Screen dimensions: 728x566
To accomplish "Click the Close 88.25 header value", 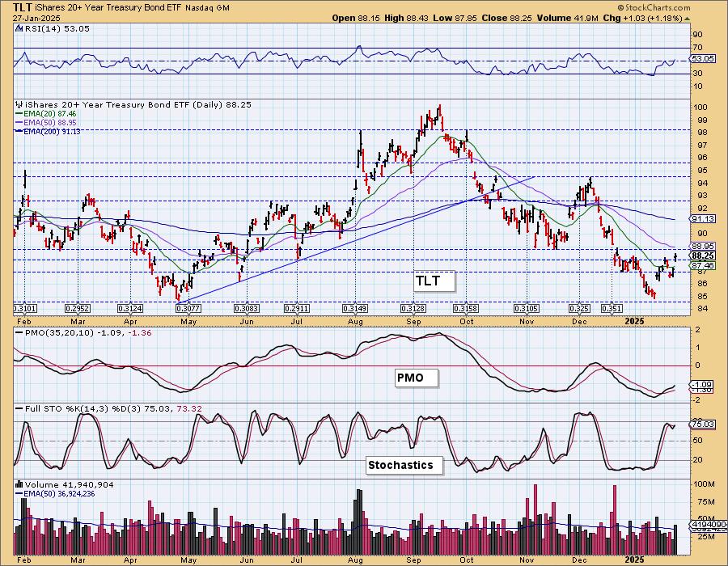I will (x=507, y=18).
